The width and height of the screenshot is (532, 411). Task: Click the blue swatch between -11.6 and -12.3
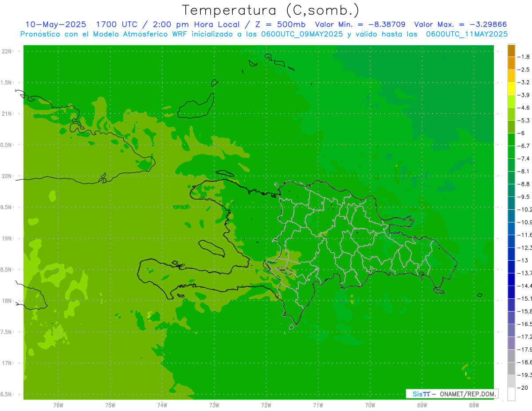coord(511,242)
